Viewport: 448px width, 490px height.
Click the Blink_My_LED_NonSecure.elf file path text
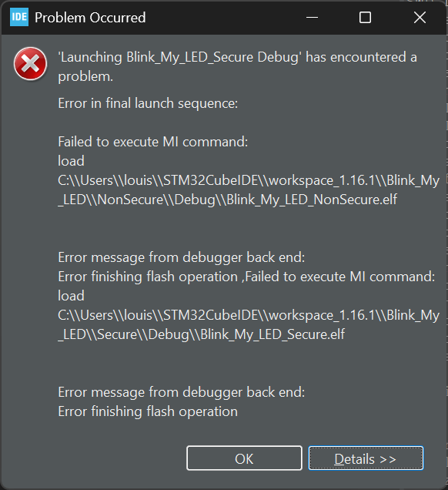click(x=249, y=190)
